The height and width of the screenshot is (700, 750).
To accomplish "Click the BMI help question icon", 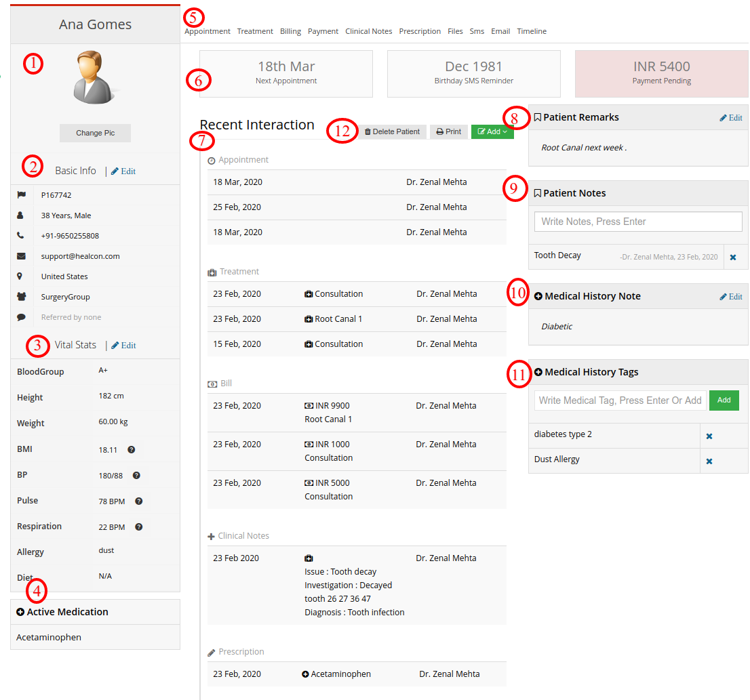I will click(x=132, y=450).
